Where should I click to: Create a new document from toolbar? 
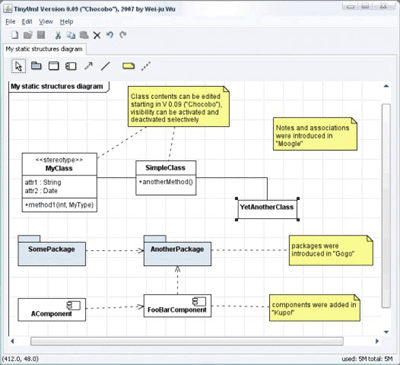(x=15, y=35)
